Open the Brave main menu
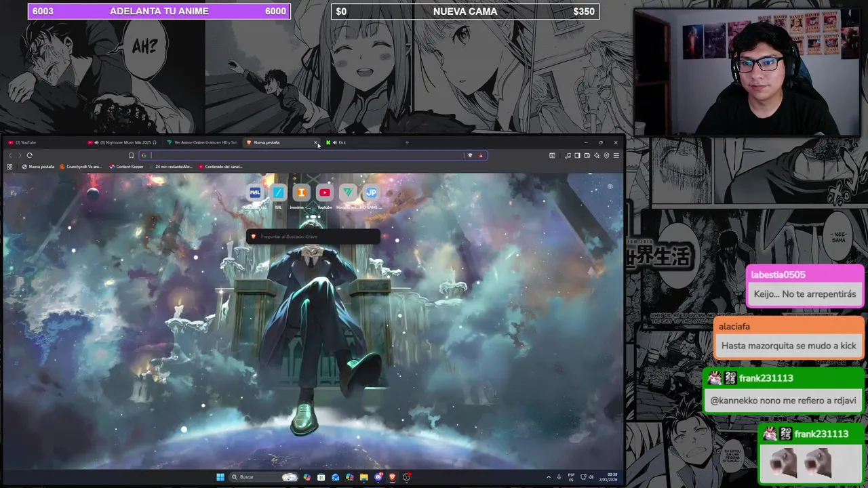The width and height of the screenshot is (868, 488). (616, 155)
